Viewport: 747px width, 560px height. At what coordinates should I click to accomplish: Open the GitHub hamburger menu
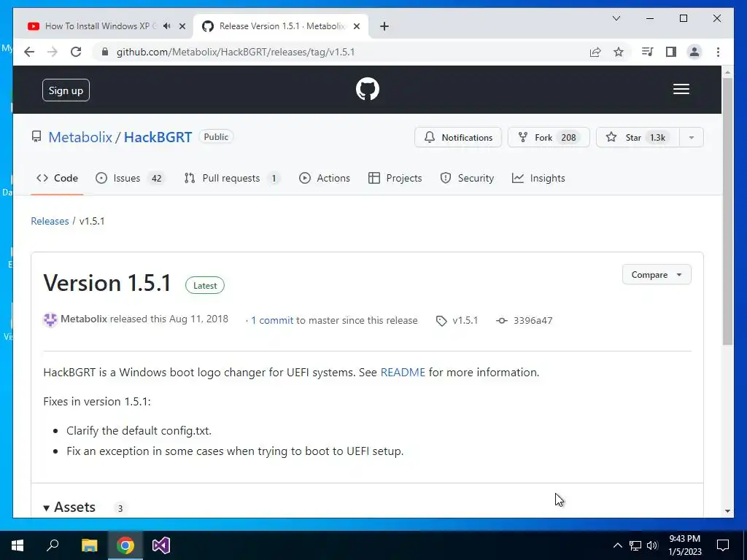pos(681,89)
